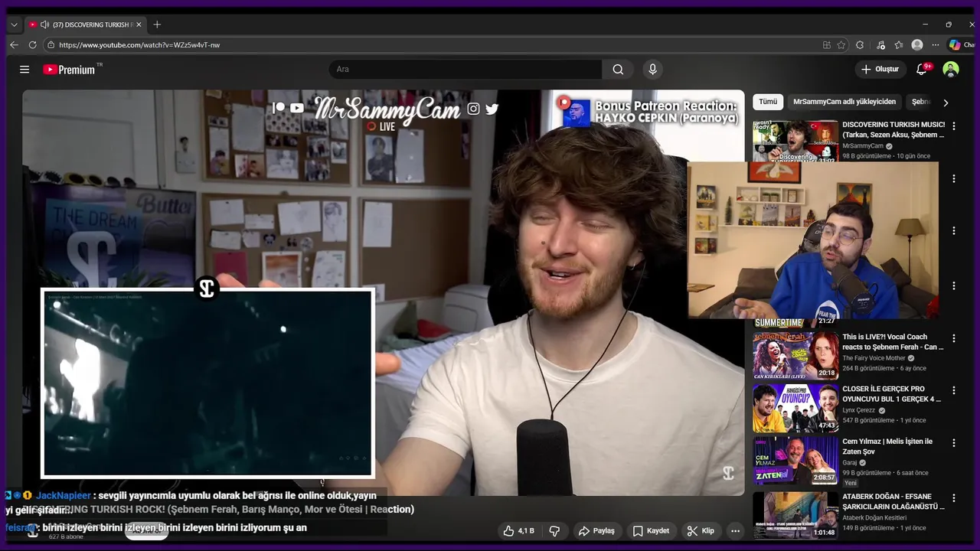Open options for DISCOVERING TURKISH MUSIC video

click(x=954, y=126)
